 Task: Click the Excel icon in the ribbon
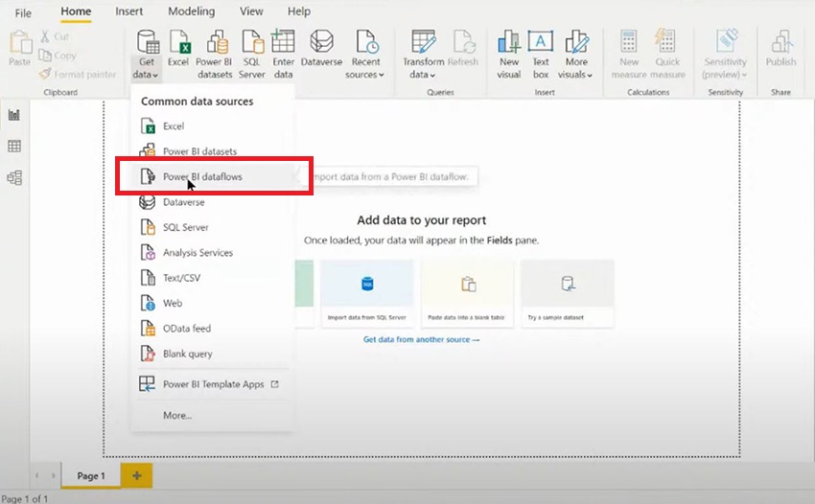coord(178,48)
